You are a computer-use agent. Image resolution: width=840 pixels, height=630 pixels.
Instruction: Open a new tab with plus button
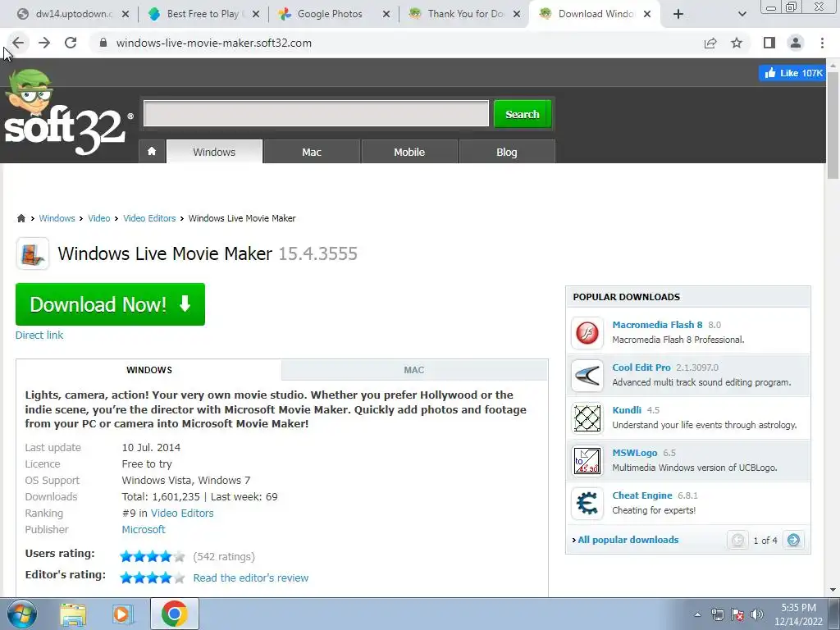pyautogui.click(x=678, y=15)
